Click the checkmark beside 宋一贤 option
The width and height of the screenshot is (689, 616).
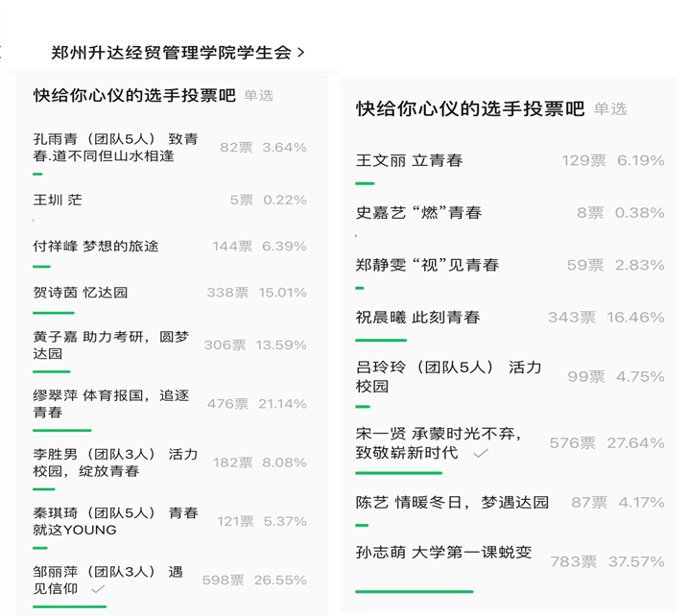(x=481, y=452)
